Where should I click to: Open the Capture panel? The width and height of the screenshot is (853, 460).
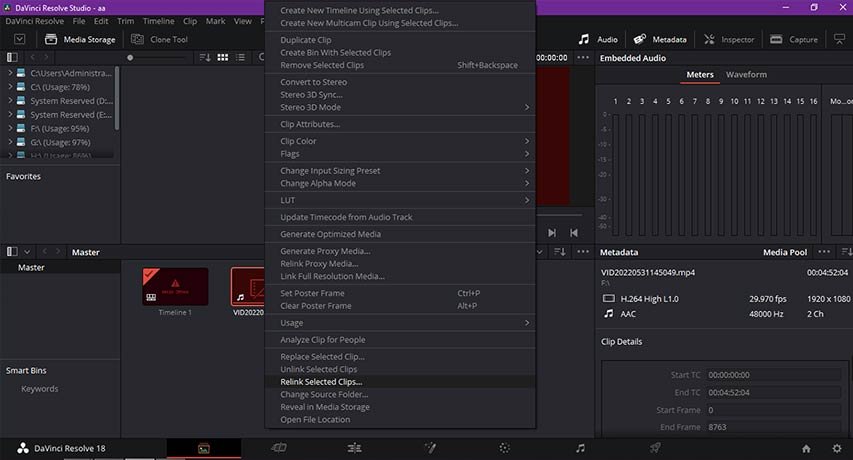tap(794, 39)
